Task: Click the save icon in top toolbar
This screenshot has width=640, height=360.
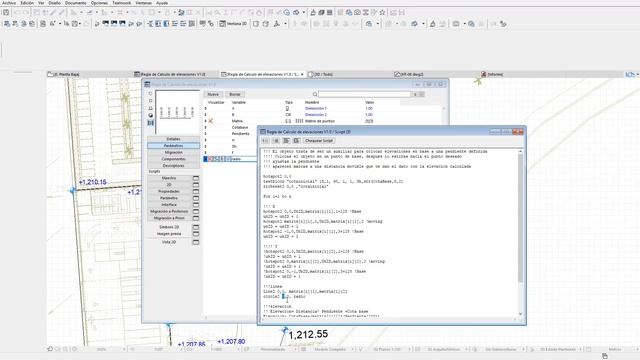Action: tap(6, 13)
